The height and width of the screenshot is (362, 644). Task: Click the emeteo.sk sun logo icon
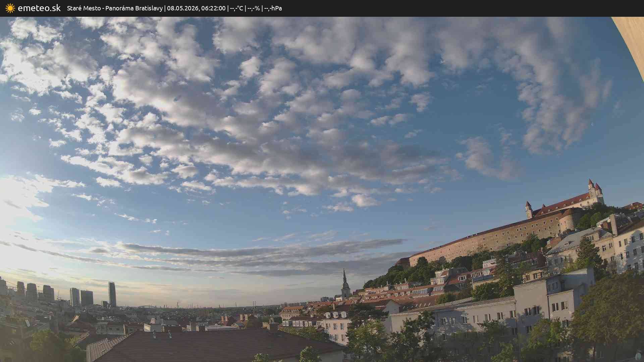pyautogui.click(x=10, y=8)
